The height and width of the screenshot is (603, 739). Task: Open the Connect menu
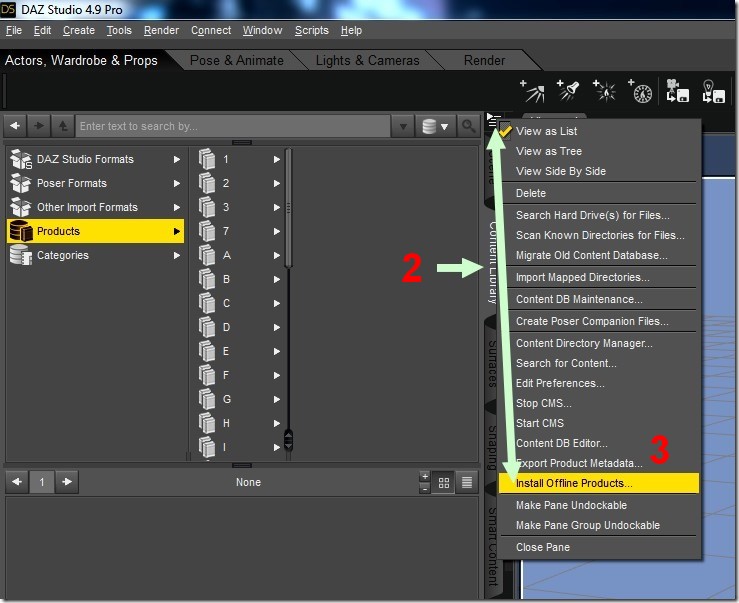pos(211,31)
